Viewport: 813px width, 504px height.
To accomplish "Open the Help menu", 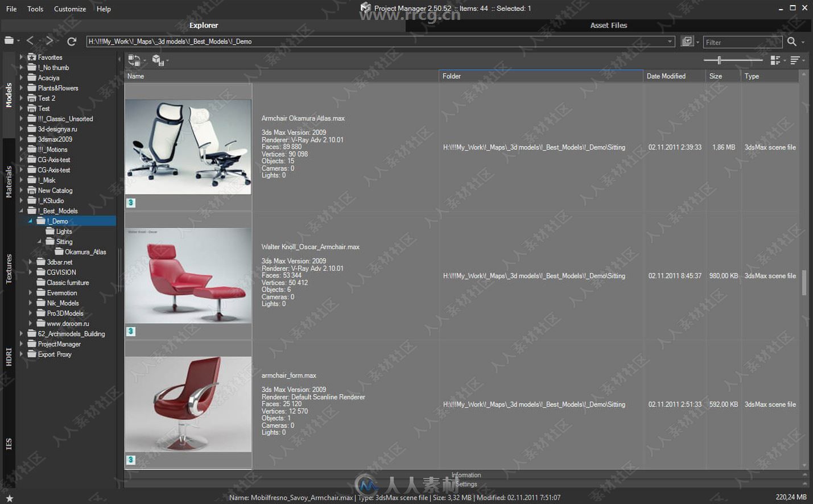I will click(x=104, y=9).
